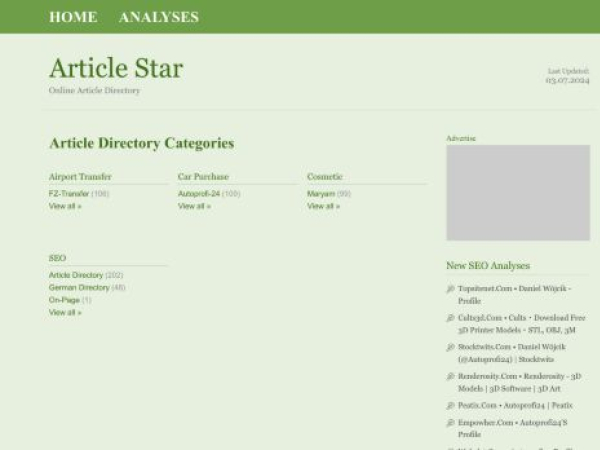Click the icon beside Empowher.Com analysis
The width and height of the screenshot is (600, 450).
(450, 423)
